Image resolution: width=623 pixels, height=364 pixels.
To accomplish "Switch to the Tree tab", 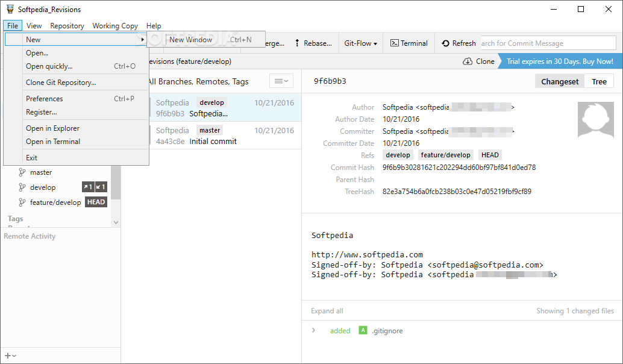I will [599, 81].
